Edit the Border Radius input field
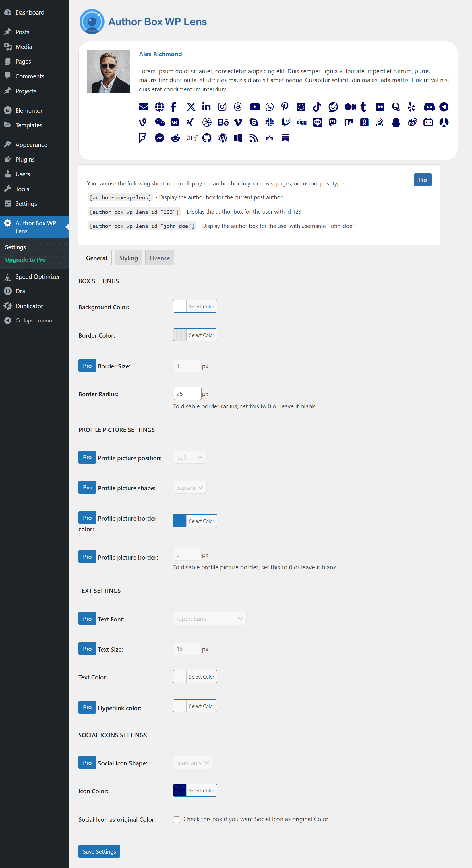This screenshot has height=868, width=472. point(187,393)
